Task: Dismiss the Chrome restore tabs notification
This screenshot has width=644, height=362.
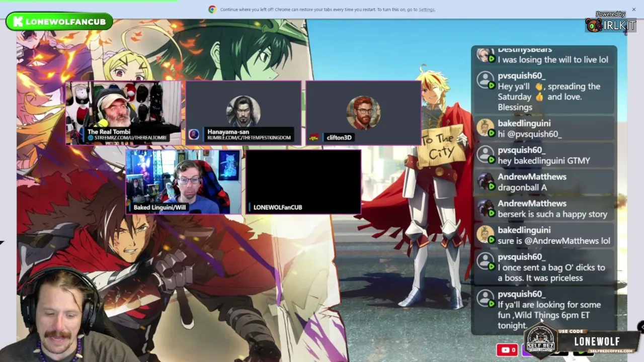Action: pyautogui.click(x=633, y=9)
